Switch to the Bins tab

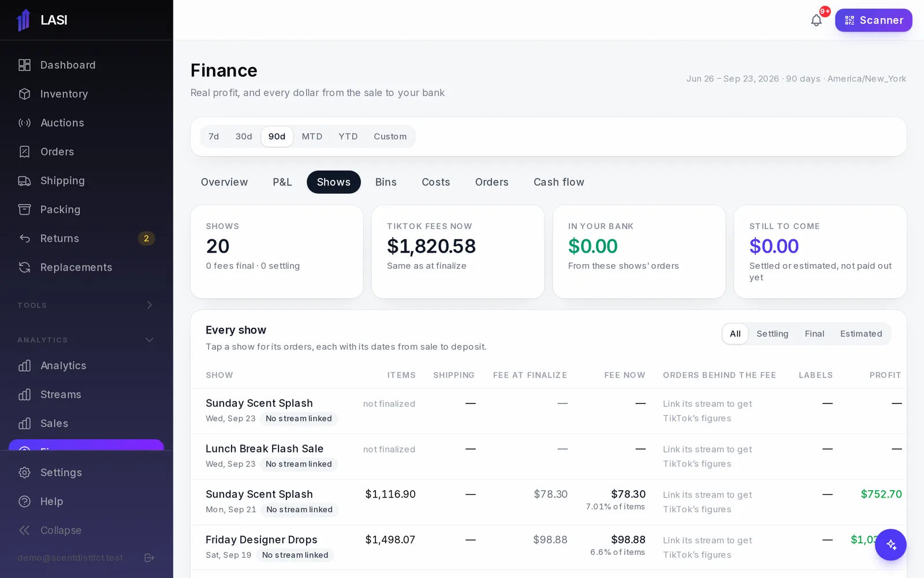click(386, 182)
